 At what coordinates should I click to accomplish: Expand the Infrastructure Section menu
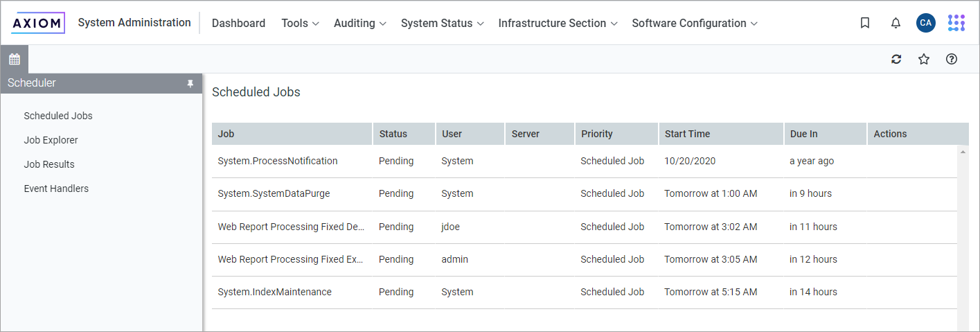click(x=557, y=23)
